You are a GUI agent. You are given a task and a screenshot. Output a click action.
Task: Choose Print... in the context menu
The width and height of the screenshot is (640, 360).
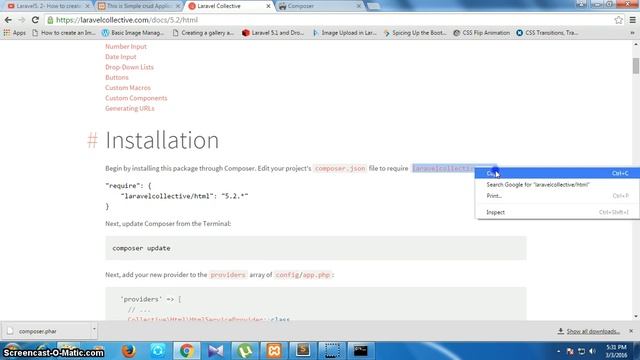(557, 196)
